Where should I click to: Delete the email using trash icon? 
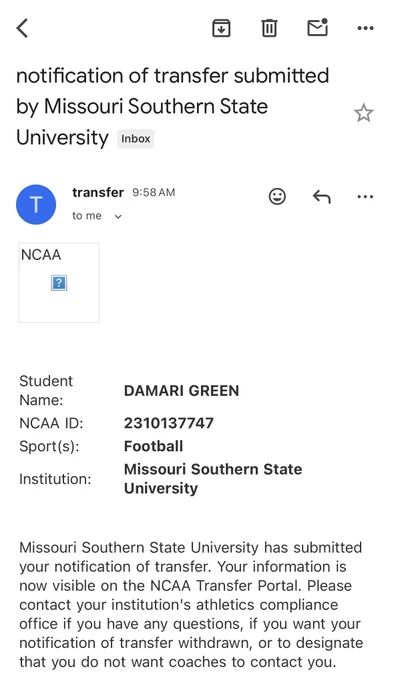point(269,28)
